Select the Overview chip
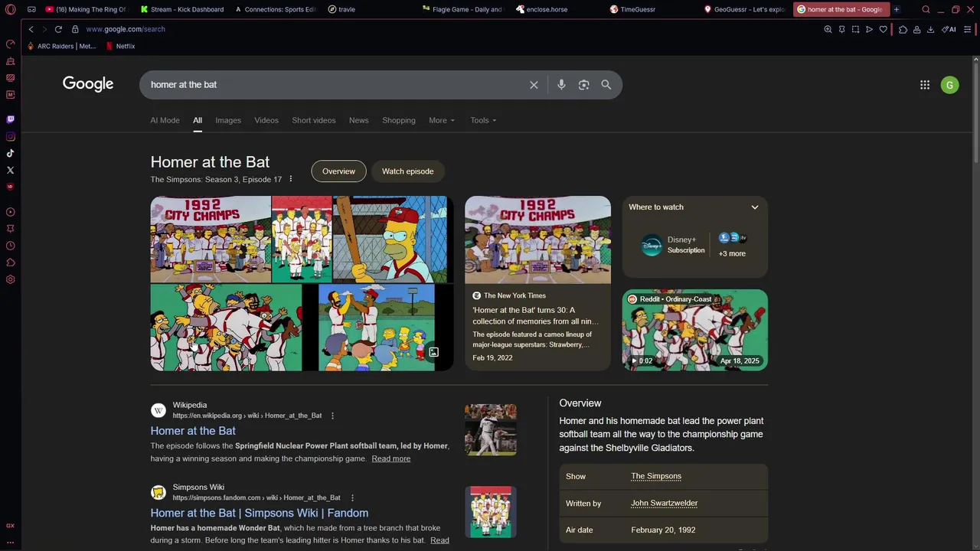980x551 pixels. tap(338, 171)
